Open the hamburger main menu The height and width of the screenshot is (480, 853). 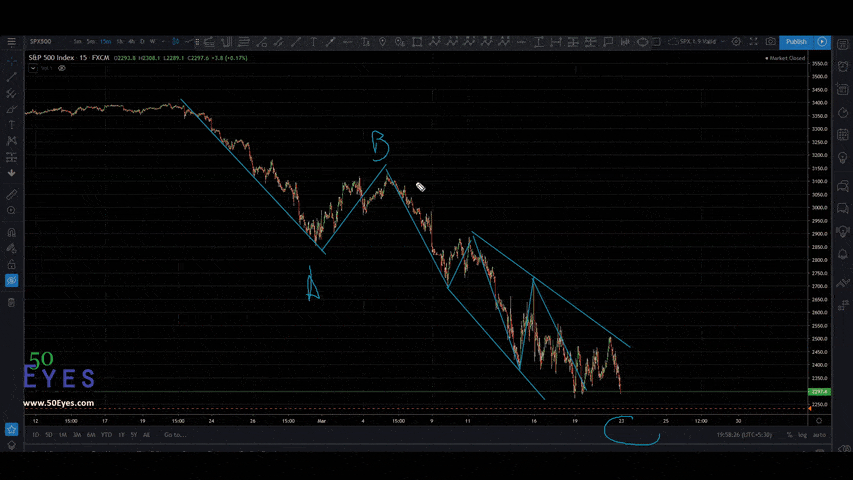coord(11,42)
